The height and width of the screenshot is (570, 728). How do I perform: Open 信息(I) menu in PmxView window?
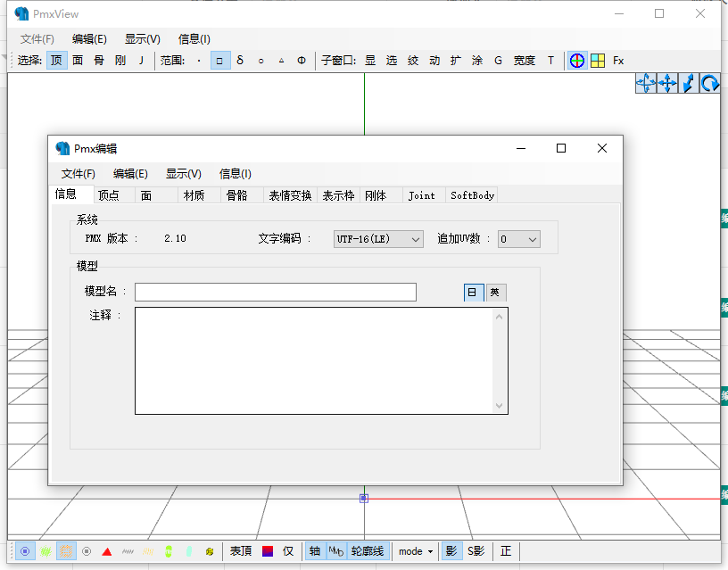(x=194, y=39)
